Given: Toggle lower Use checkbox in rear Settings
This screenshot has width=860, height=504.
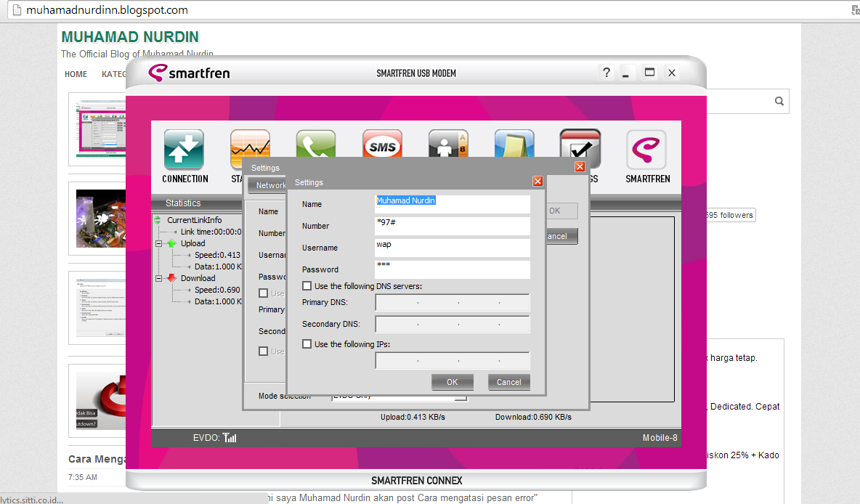Looking at the screenshot, I should tap(263, 351).
